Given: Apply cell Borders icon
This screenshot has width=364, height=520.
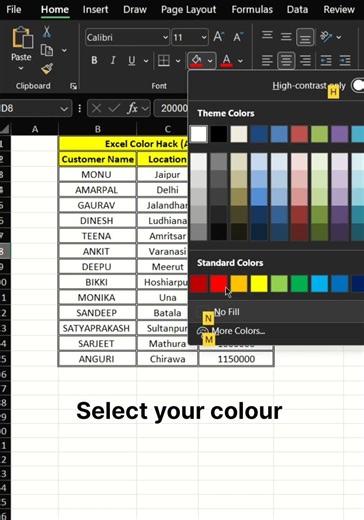Looking at the screenshot, I should point(164,61).
